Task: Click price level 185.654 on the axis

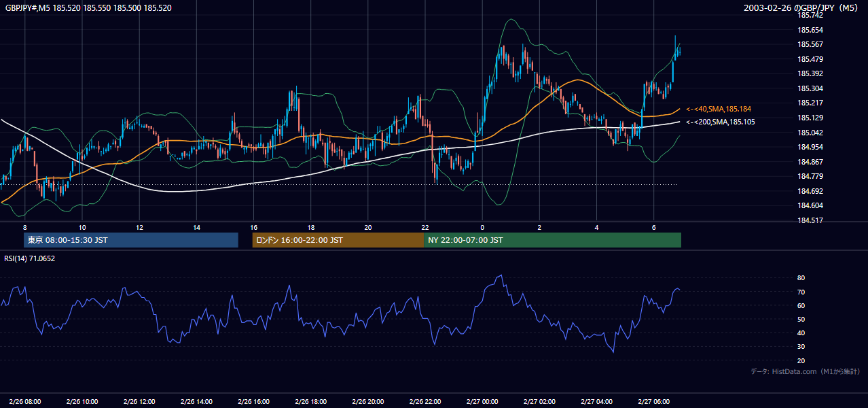Action: pos(810,30)
